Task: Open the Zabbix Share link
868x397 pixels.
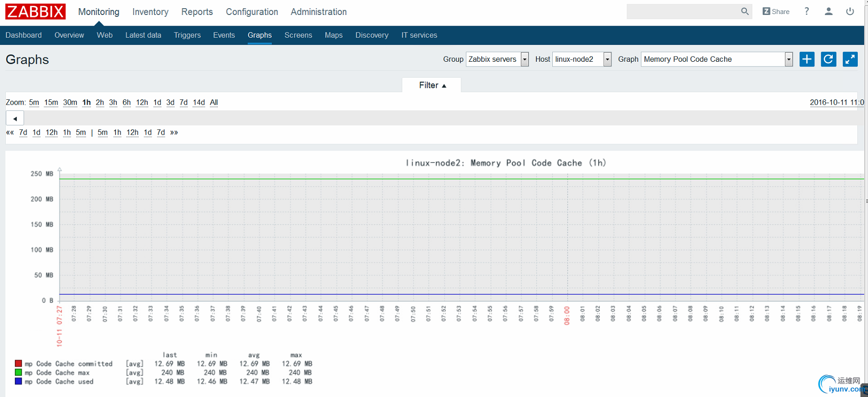Action: tap(776, 12)
